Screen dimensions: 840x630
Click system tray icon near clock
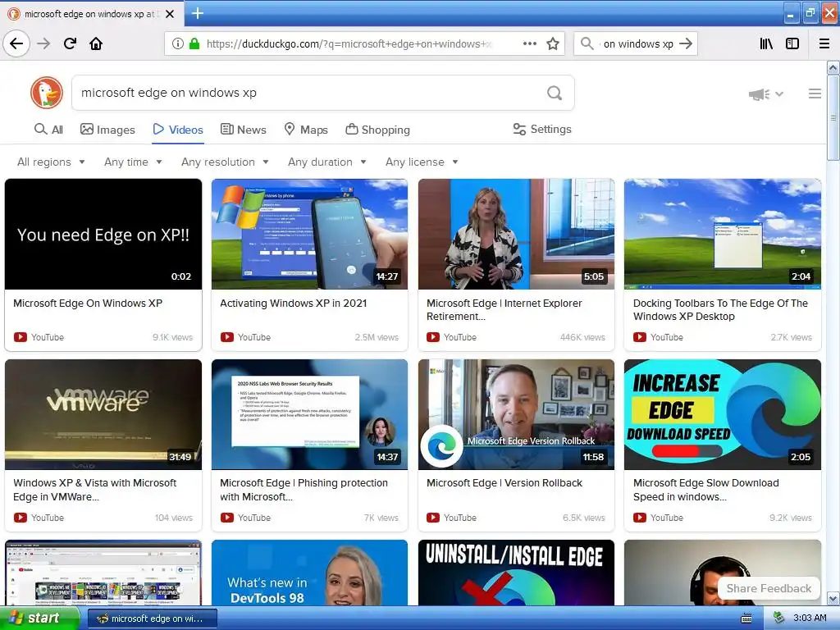[x=778, y=619]
